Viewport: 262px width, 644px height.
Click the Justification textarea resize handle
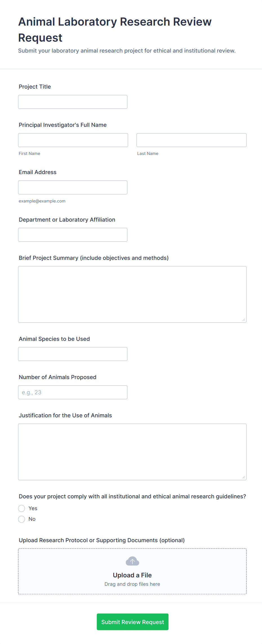click(243, 477)
